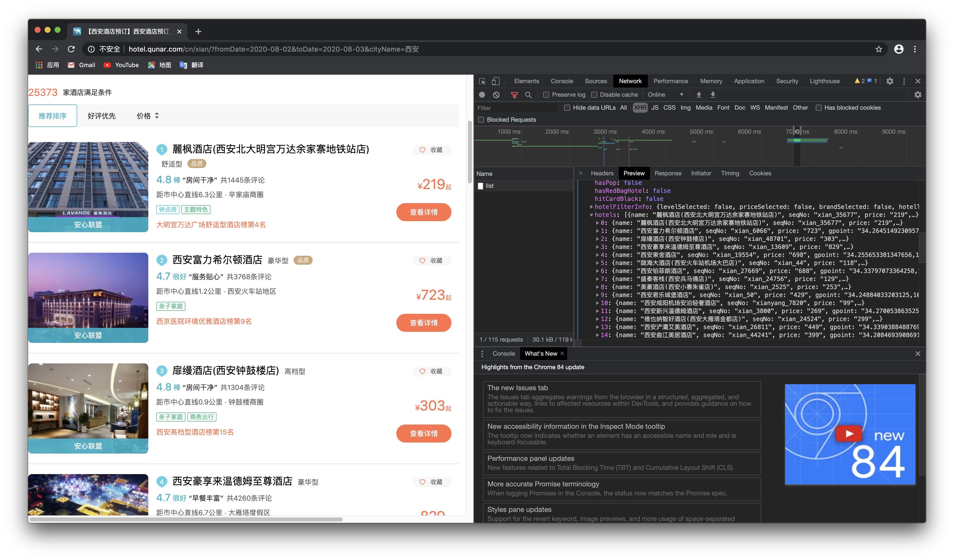Click the inspect element picker icon

[x=482, y=81]
